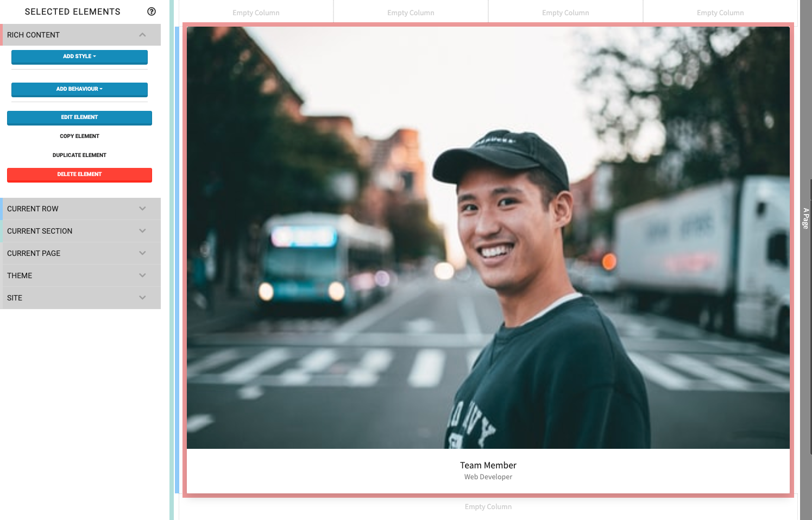Select the team member photo

click(488, 237)
